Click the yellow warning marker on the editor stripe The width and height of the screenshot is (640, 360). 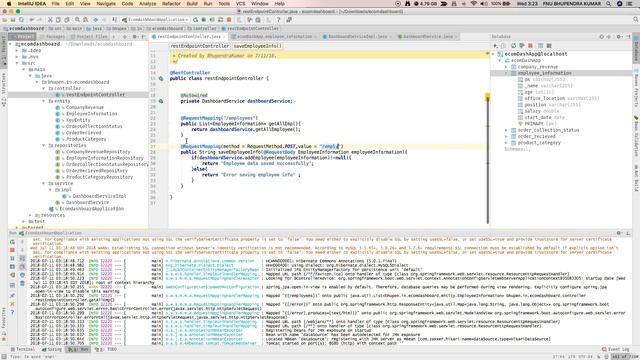(x=487, y=96)
